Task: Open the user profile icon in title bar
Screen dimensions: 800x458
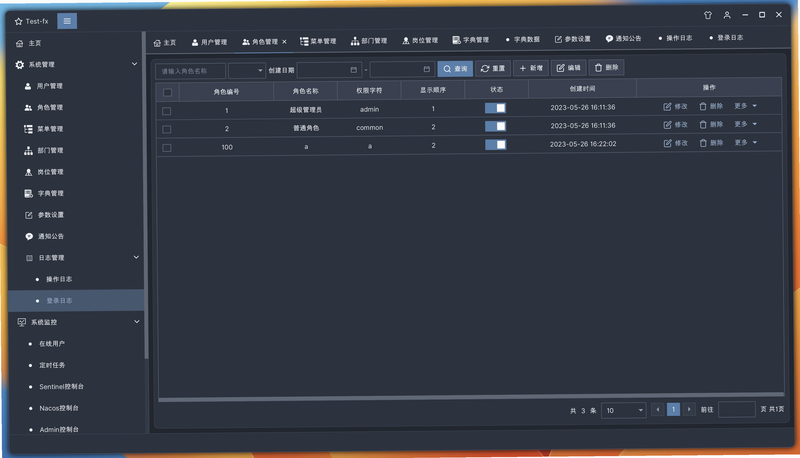Action: click(727, 15)
